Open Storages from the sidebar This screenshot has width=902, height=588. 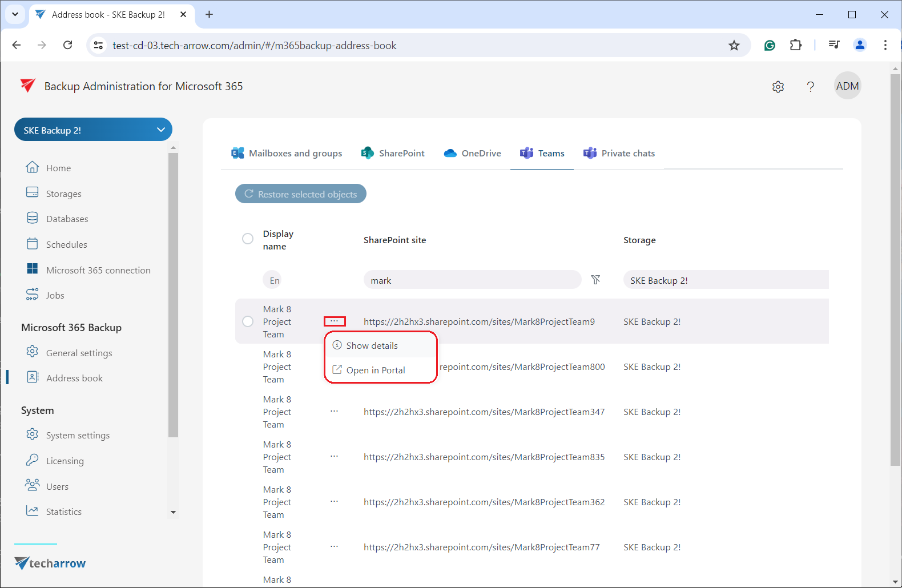pos(63,194)
